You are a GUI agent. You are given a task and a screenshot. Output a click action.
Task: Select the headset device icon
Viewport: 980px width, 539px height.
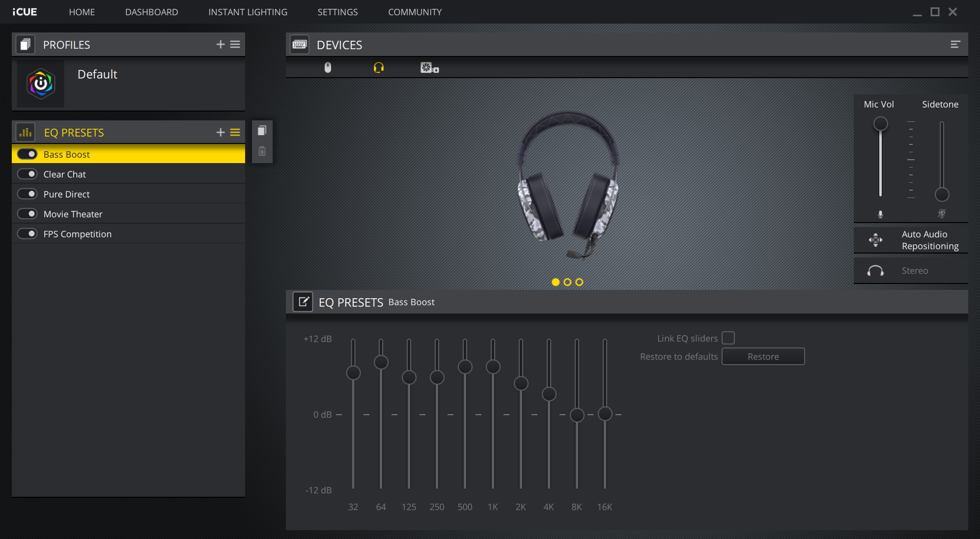point(378,67)
